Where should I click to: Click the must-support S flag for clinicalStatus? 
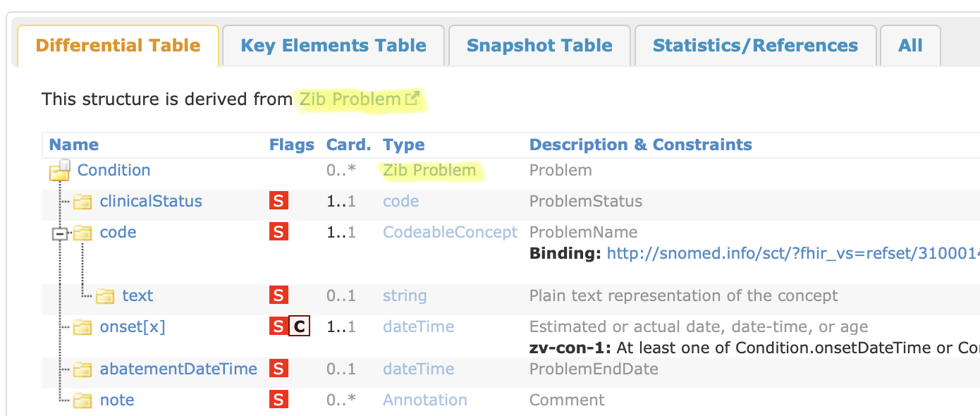pyautogui.click(x=278, y=202)
